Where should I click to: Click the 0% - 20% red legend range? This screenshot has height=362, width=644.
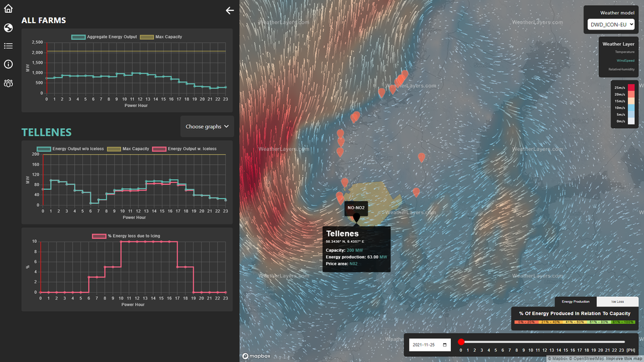coord(526,322)
